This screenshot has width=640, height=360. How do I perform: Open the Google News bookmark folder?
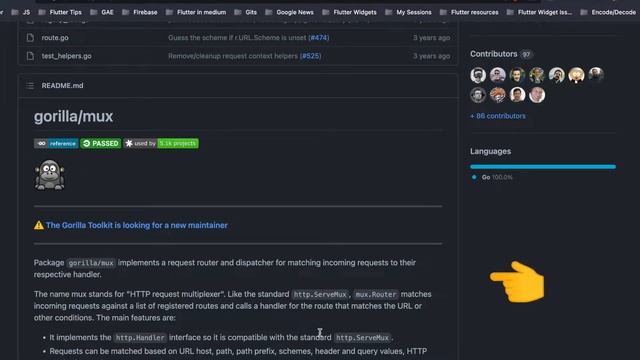click(289, 12)
